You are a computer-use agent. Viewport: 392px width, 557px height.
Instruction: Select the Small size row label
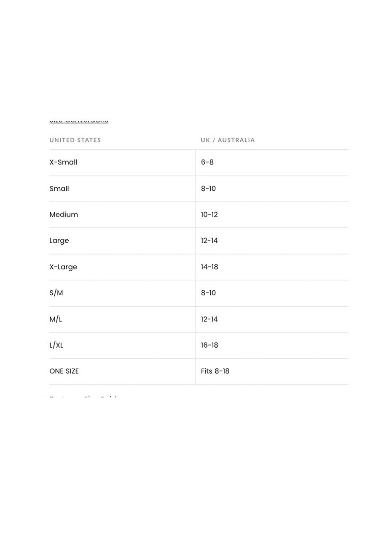pyautogui.click(x=59, y=189)
